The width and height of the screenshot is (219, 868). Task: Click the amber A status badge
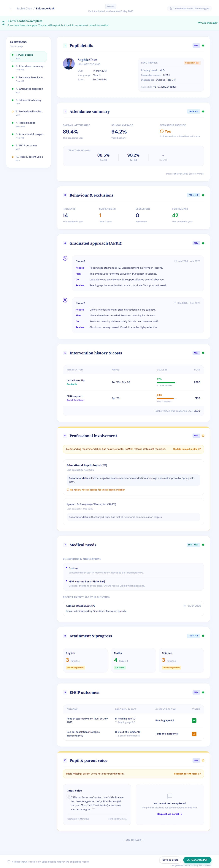click(194, 734)
